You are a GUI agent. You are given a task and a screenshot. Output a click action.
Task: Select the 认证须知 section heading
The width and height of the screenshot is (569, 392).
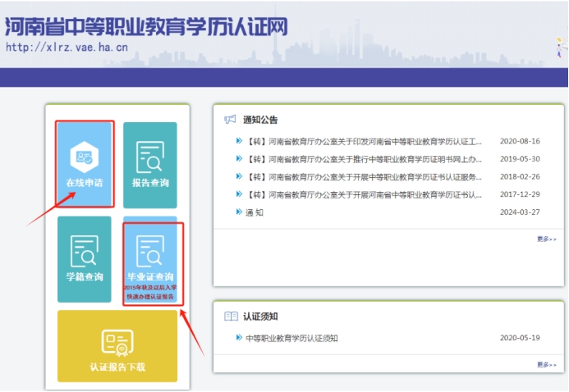click(262, 316)
